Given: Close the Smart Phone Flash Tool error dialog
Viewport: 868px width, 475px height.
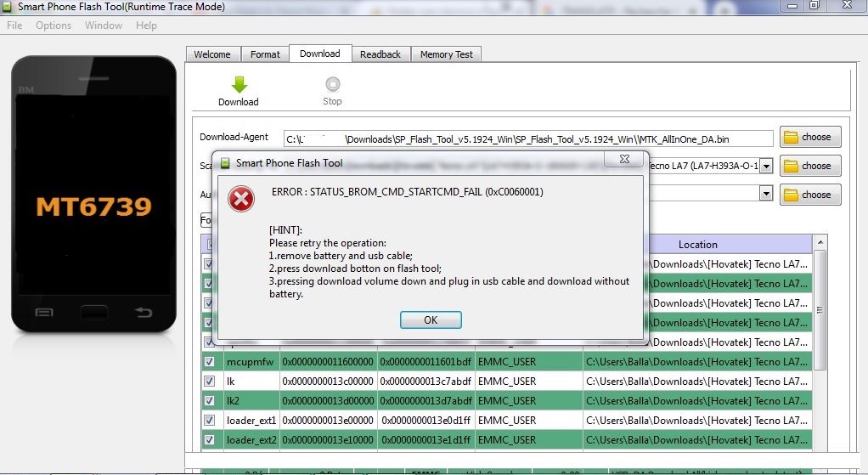Looking at the screenshot, I should tap(625, 159).
